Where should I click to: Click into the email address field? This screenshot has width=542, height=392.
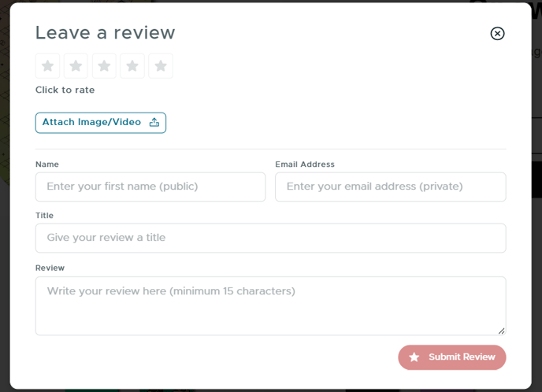[x=391, y=187]
